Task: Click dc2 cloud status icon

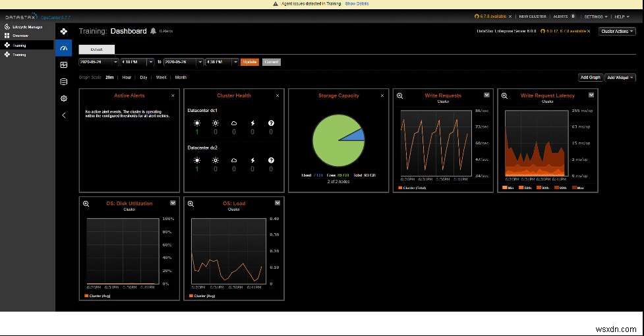Action: [x=234, y=160]
